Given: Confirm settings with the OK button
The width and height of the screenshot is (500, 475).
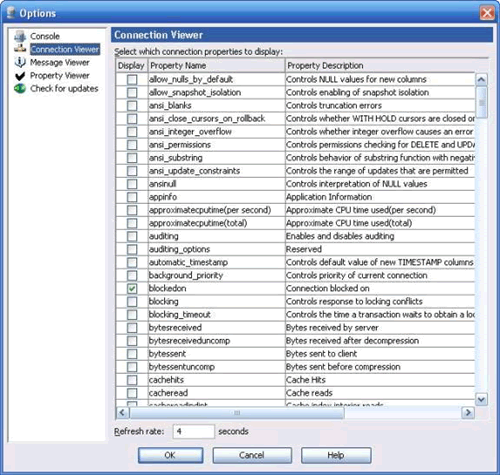Looking at the screenshot, I should (x=170, y=455).
